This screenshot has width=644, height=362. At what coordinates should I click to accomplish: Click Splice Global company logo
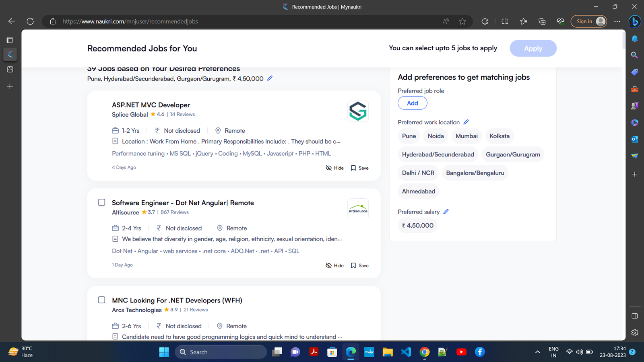[358, 111]
